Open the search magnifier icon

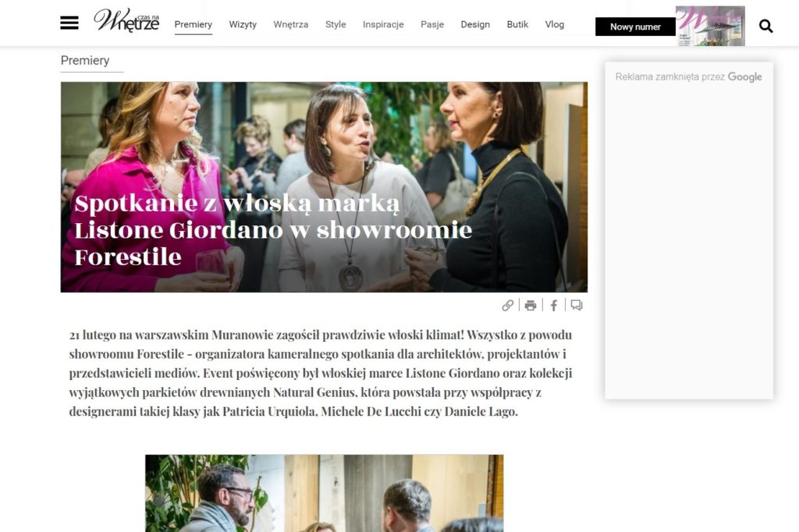765,26
